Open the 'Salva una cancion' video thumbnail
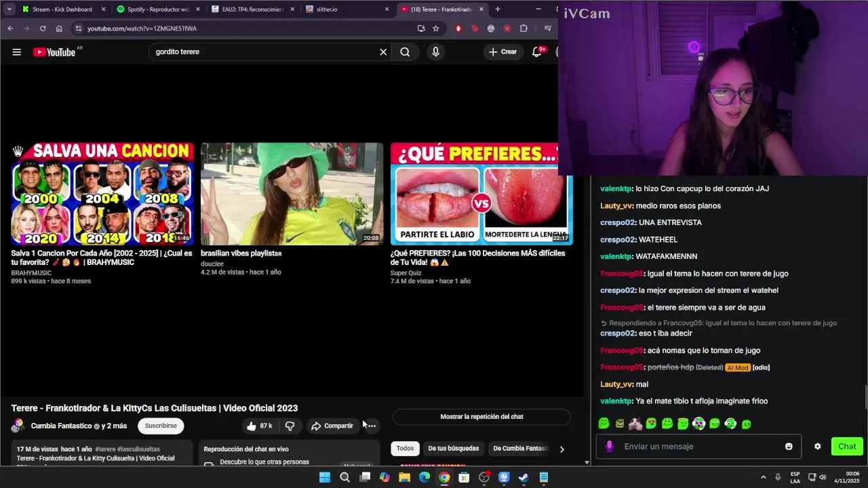 coord(102,193)
